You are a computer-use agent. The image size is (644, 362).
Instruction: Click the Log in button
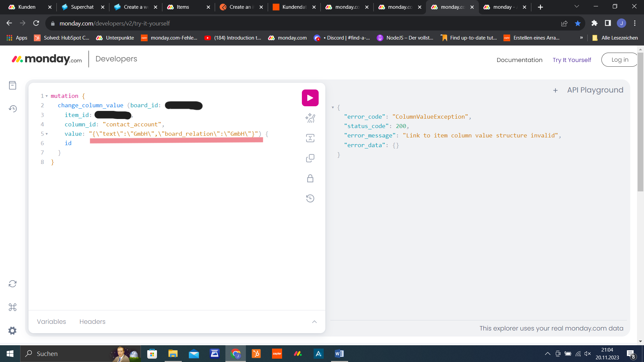click(620, 60)
